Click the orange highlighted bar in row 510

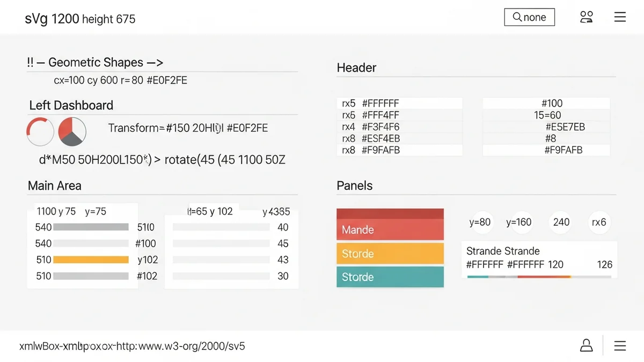[91, 260]
